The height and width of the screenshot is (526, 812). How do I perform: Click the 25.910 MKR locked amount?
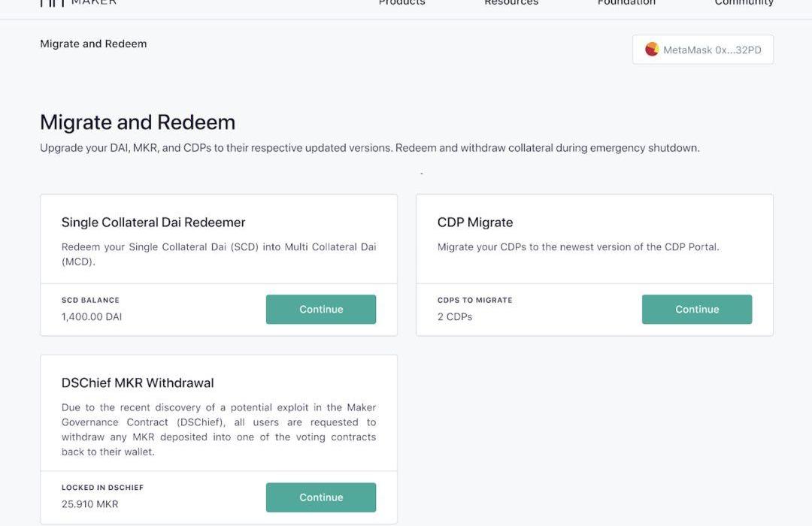click(90, 504)
